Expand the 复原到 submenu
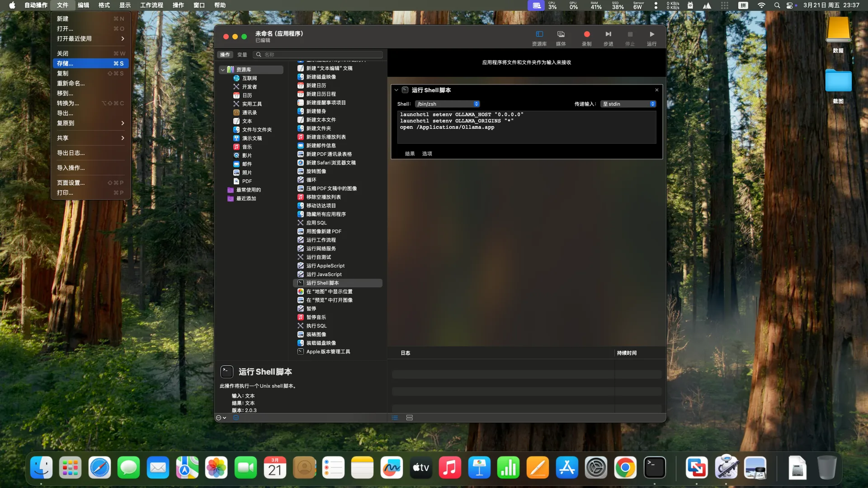Screen dimensions: 868x488 click(x=91, y=123)
